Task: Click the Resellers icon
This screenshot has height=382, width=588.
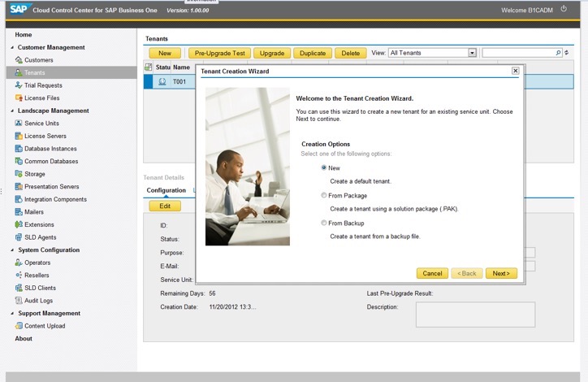Action: [19, 275]
